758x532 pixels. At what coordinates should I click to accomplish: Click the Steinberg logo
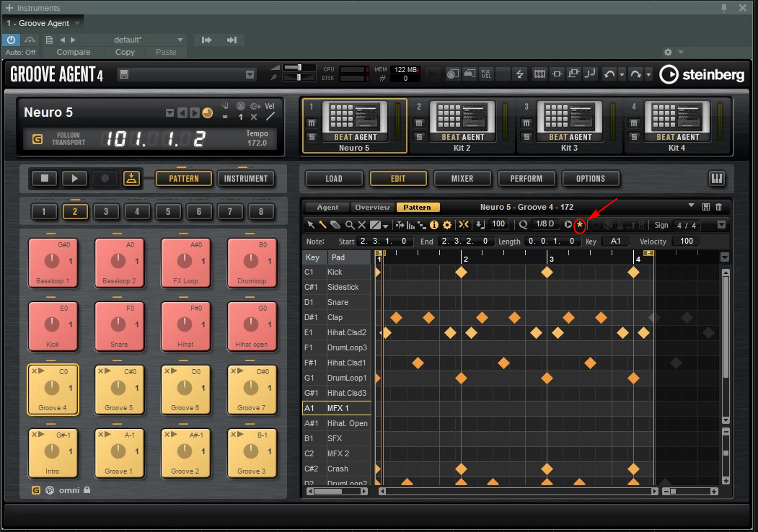[x=702, y=74]
